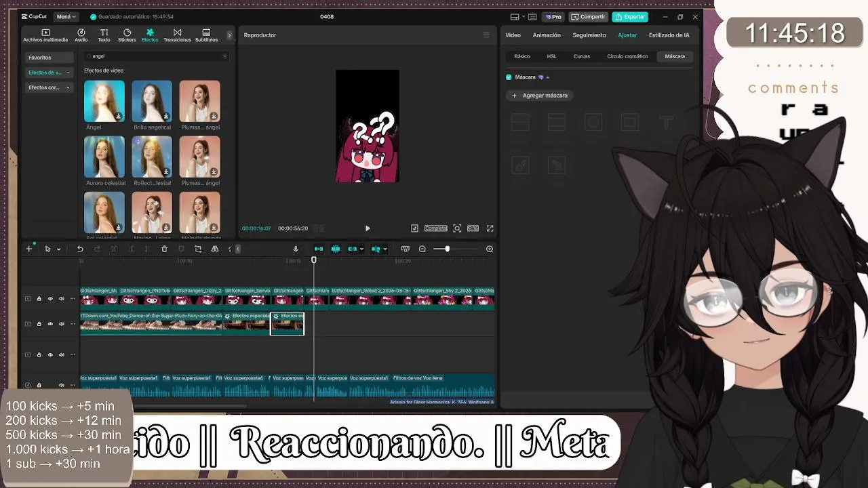868x488 pixels.
Task: Open the Menú dropdown
Action: pos(65,17)
